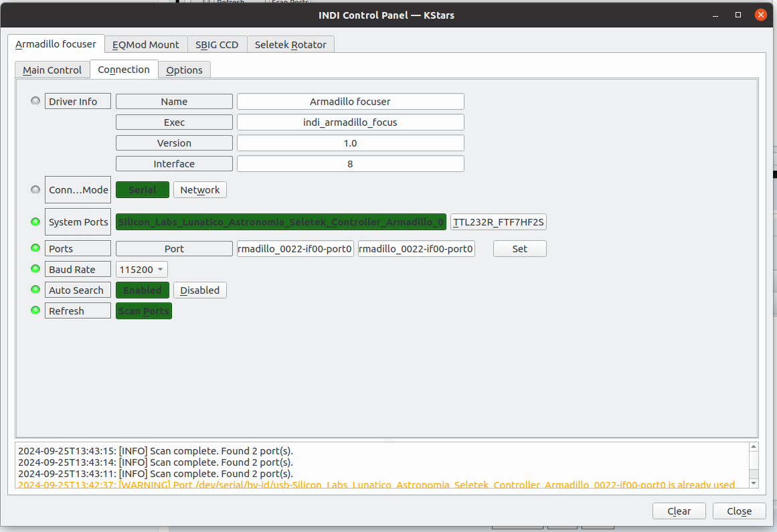Click the Scan Ports button
The height and width of the screenshot is (532, 777).
coord(144,311)
